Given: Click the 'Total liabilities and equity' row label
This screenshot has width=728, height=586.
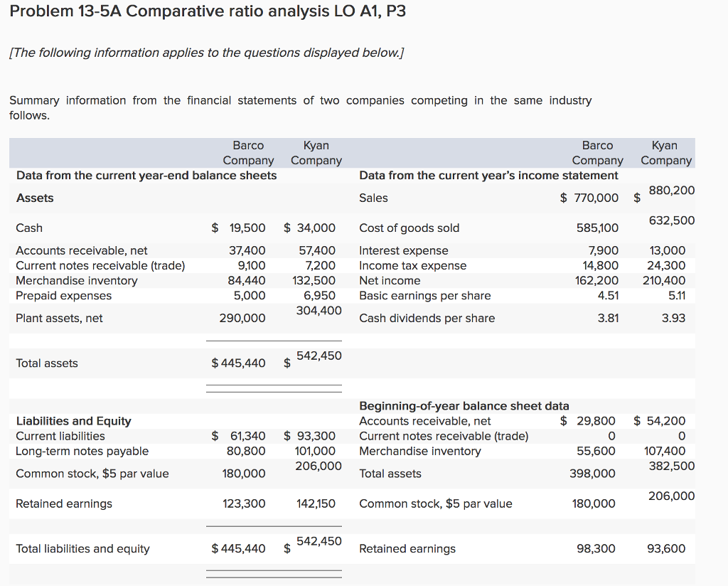Looking at the screenshot, I should coord(82,548).
